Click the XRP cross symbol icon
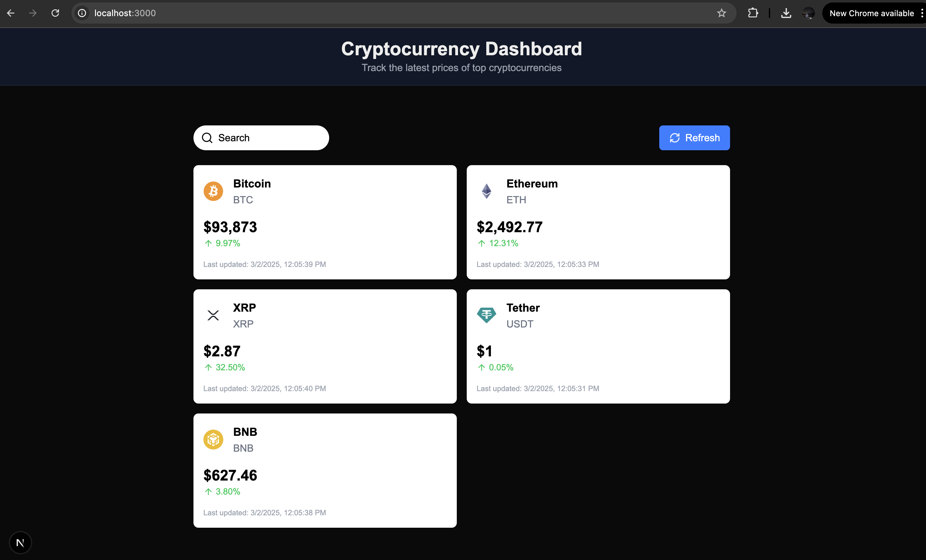This screenshot has width=926, height=560. pyautogui.click(x=213, y=315)
